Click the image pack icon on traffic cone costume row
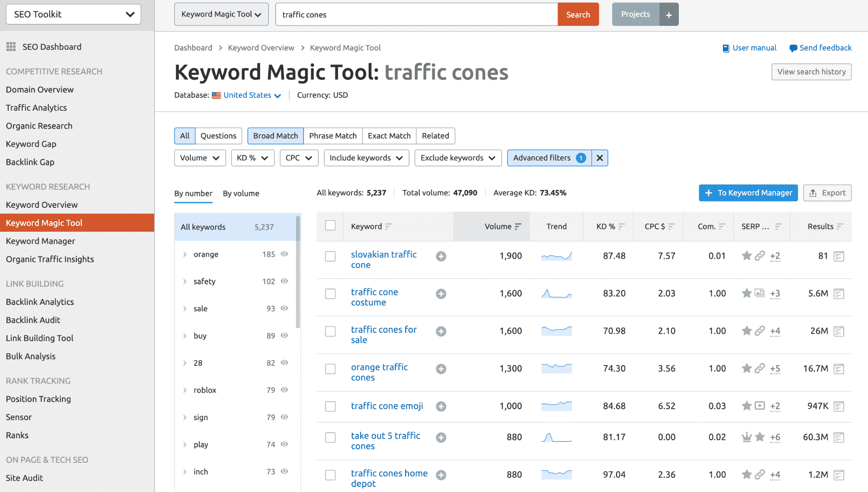Viewport: 868px width, 492px height. (x=759, y=293)
